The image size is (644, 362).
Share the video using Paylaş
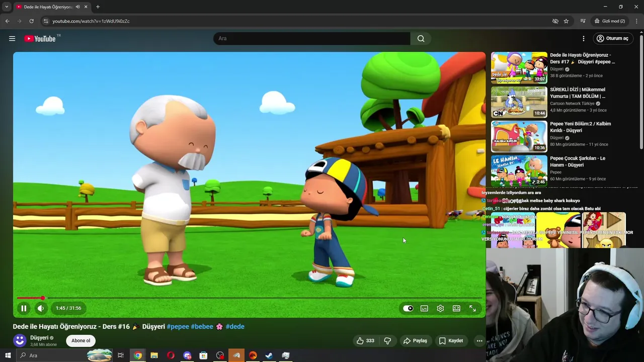(x=415, y=340)
